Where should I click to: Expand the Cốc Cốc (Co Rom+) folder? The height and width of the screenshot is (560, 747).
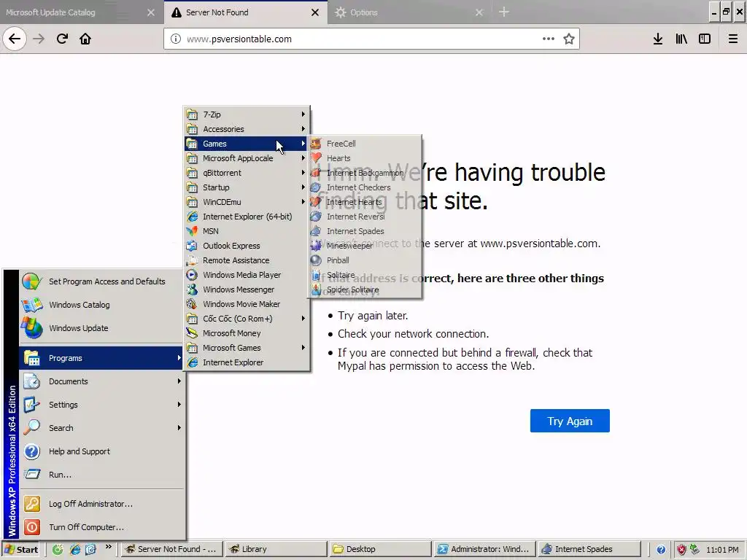[x=247, y=319]
